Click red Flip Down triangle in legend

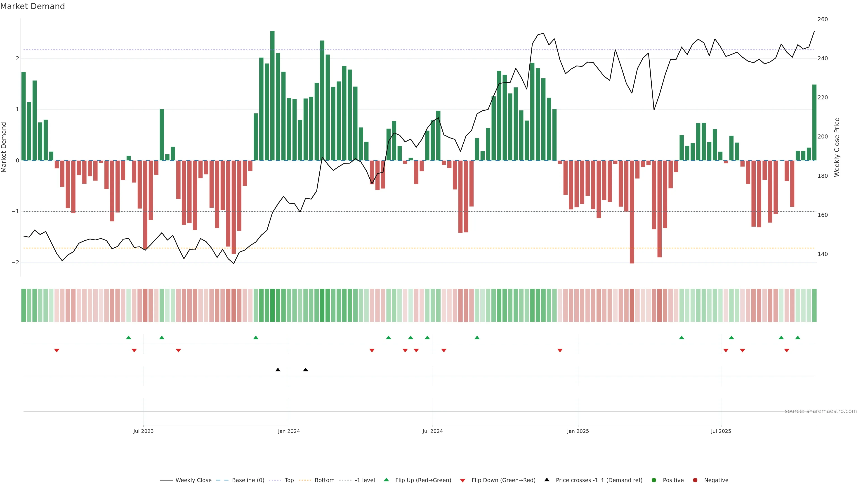[x=463, y=480]
